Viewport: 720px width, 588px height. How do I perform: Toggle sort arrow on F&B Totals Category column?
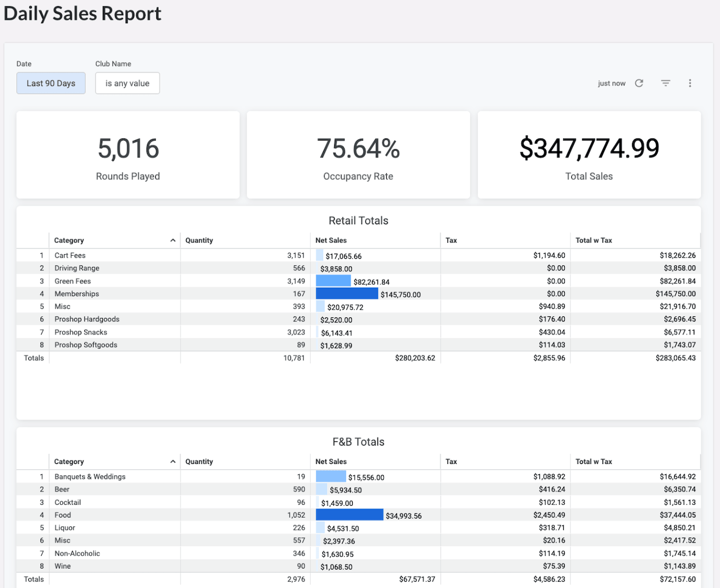[173, 461]
